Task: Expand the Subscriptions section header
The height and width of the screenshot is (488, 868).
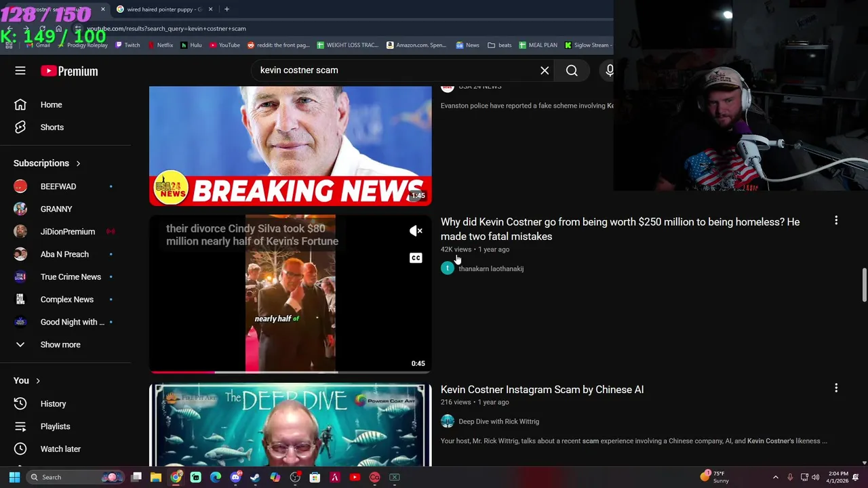Action: click(x=47, y=163)
